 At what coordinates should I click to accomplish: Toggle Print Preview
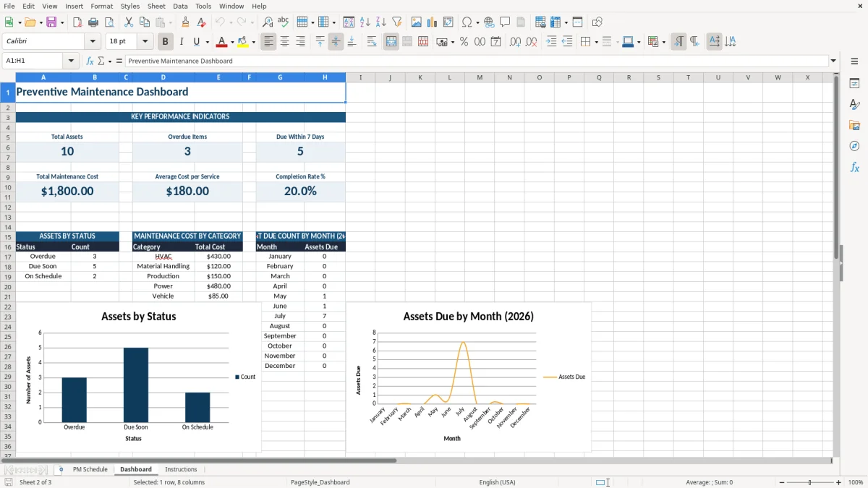tap(109, 22)
